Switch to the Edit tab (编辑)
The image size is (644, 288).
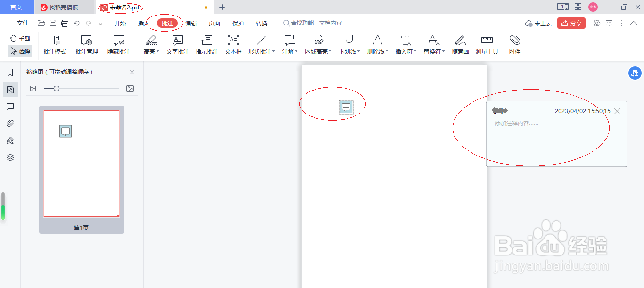[x=191, y=23]
